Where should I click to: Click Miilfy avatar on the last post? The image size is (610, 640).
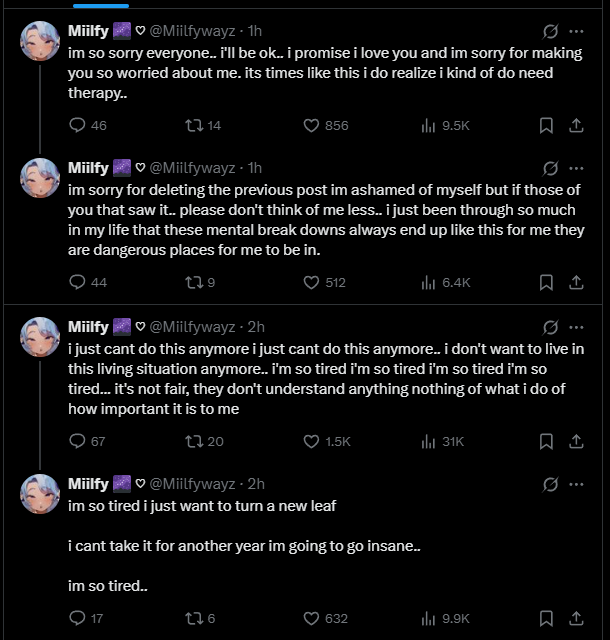pos(41,494)
